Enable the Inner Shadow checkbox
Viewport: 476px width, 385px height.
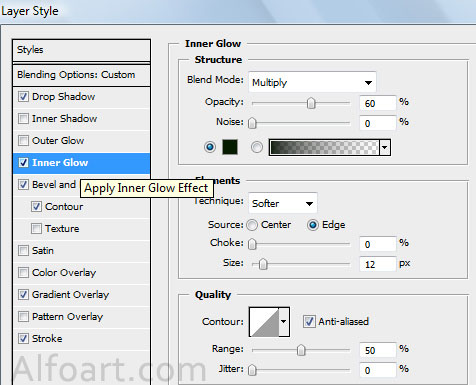click(x=23, y=119)
